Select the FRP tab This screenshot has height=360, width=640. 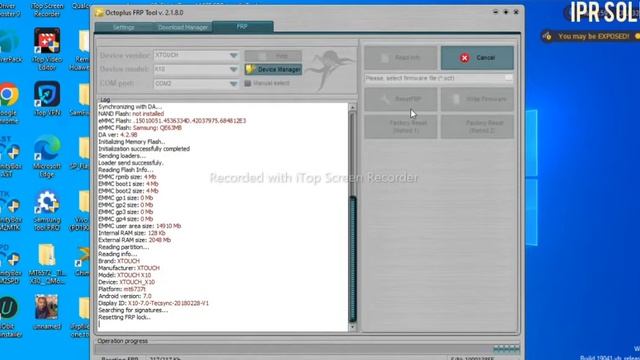(x=242, y=27)
